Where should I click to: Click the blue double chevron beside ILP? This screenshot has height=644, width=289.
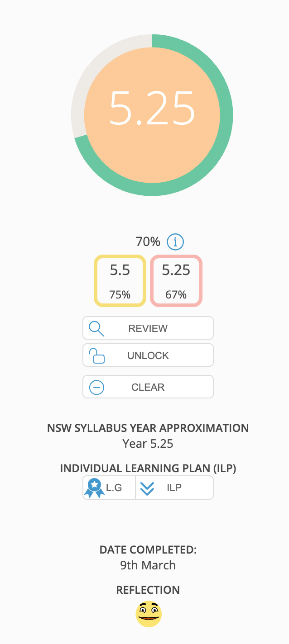pos(146,487)
